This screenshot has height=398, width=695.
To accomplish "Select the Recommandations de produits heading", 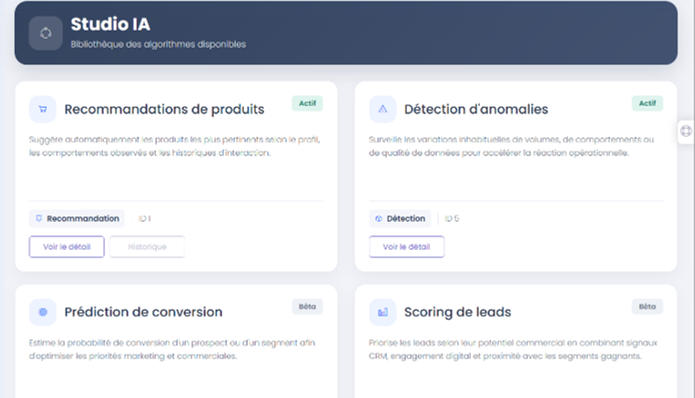I will pyautogui.click(x=164, y=109).
